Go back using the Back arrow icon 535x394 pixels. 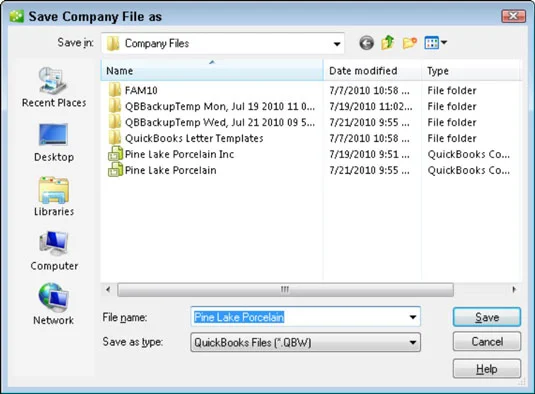tap(366, 43)
